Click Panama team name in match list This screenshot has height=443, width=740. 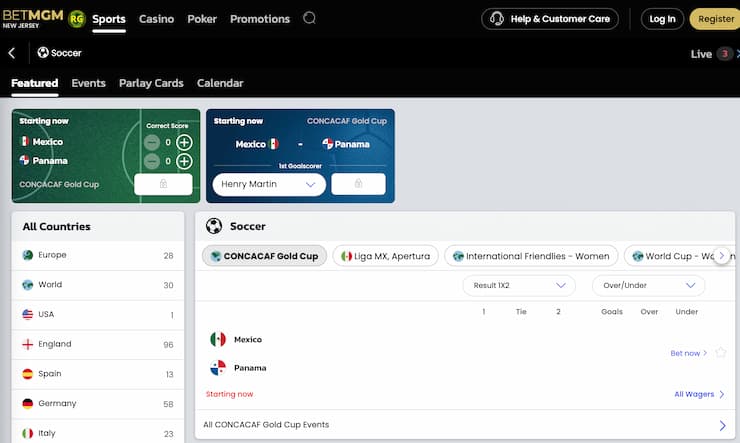tap(250, 368)
